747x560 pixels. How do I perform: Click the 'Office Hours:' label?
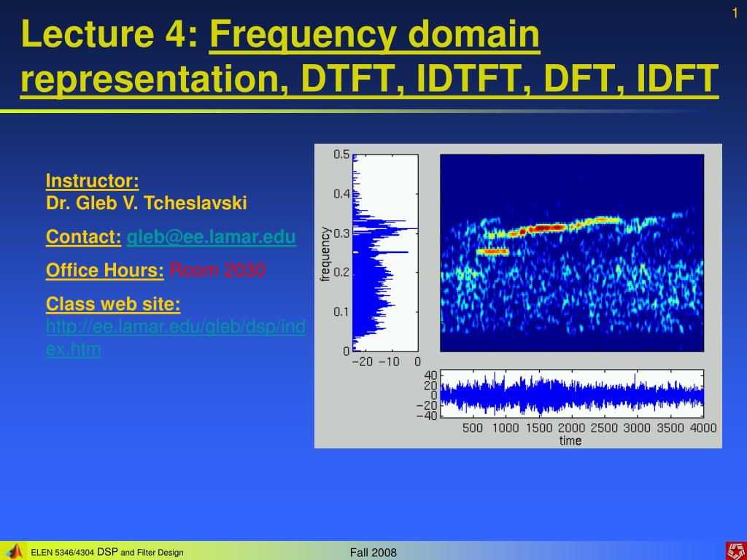(x=105, y=270)
